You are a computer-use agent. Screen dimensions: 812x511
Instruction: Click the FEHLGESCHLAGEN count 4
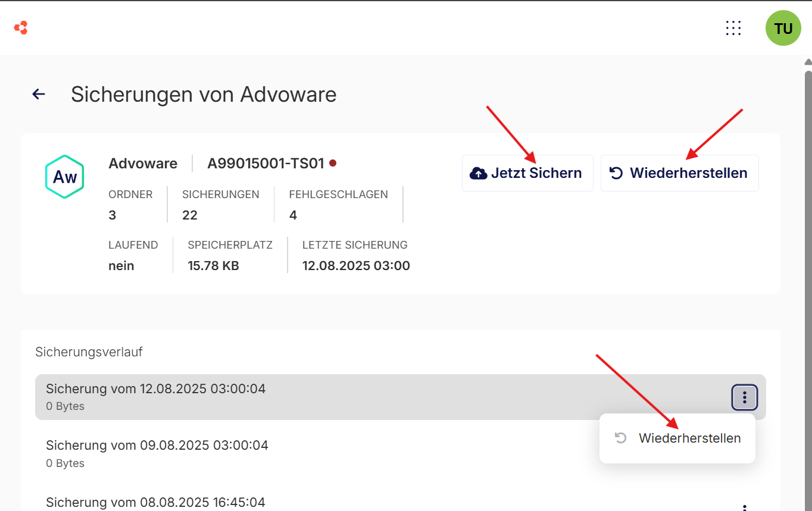[x=293, y=215]
